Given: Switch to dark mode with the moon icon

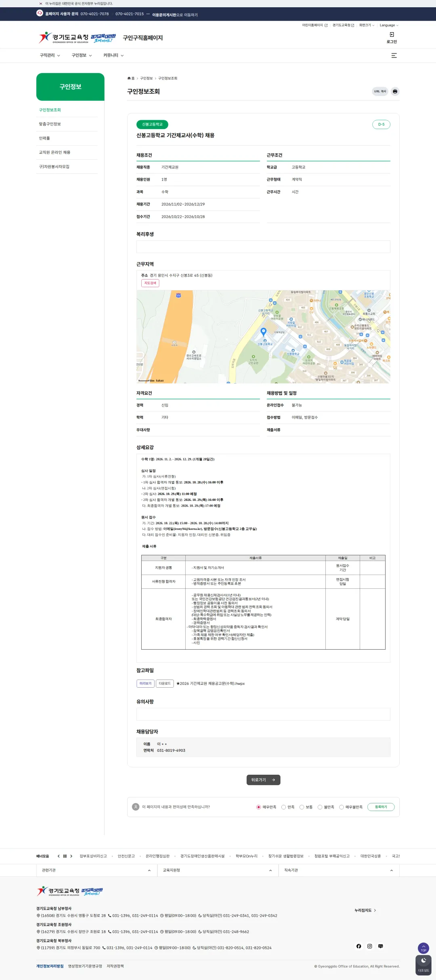Looking at the screenshot, I should coord(423,965).
